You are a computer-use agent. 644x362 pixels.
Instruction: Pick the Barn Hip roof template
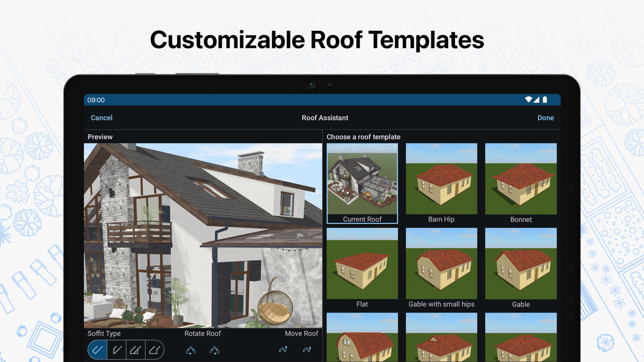click(442, 183)
